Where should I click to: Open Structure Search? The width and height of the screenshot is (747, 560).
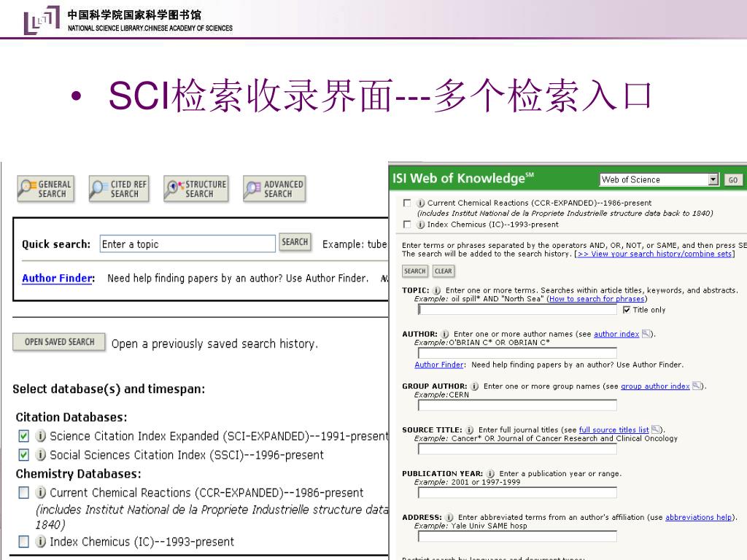coord(196,189)
